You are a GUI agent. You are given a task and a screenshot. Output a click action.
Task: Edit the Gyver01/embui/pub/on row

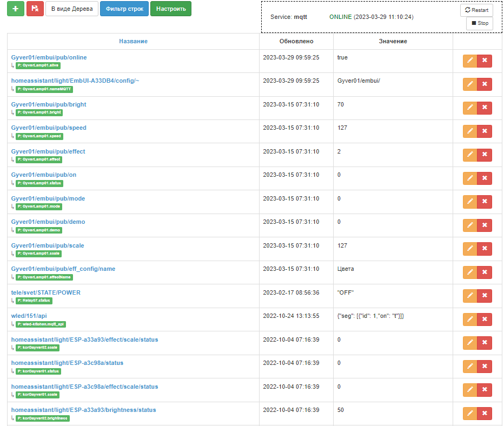pos(470,178)
